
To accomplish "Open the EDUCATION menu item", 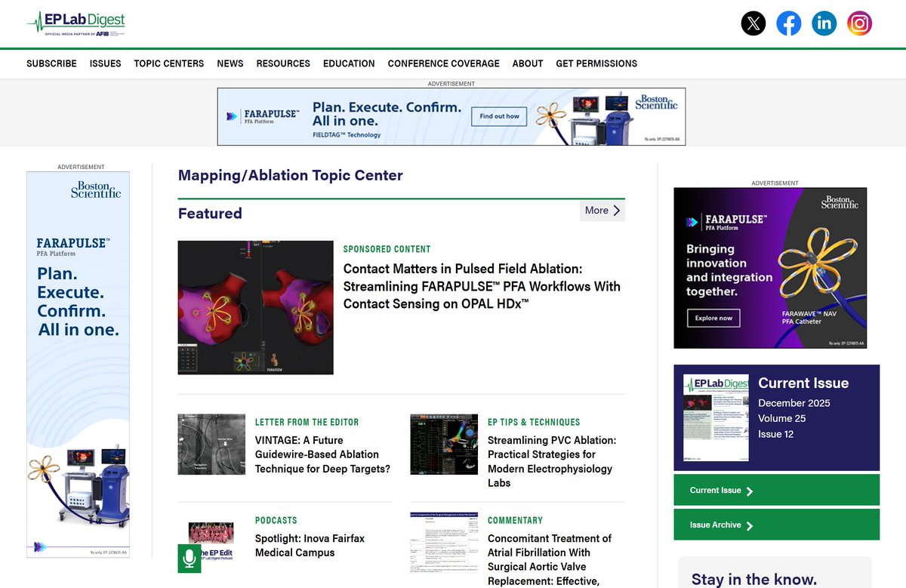I will point(349,63).
